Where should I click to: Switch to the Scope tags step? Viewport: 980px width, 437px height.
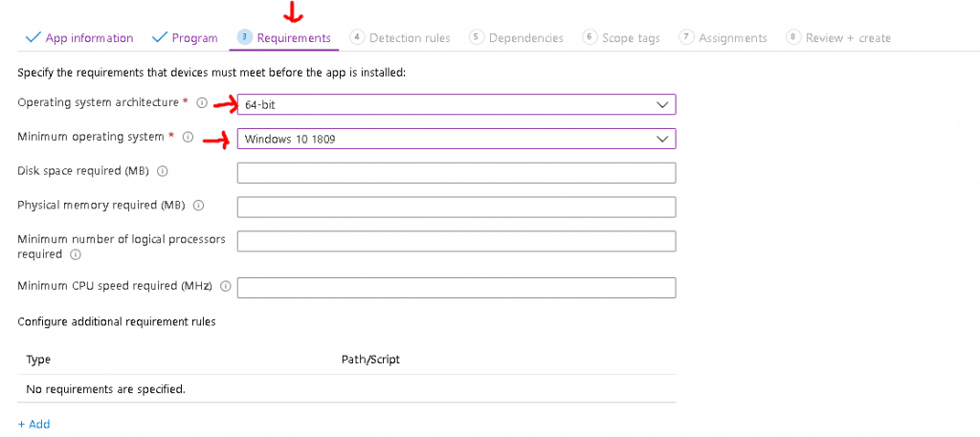621,38
